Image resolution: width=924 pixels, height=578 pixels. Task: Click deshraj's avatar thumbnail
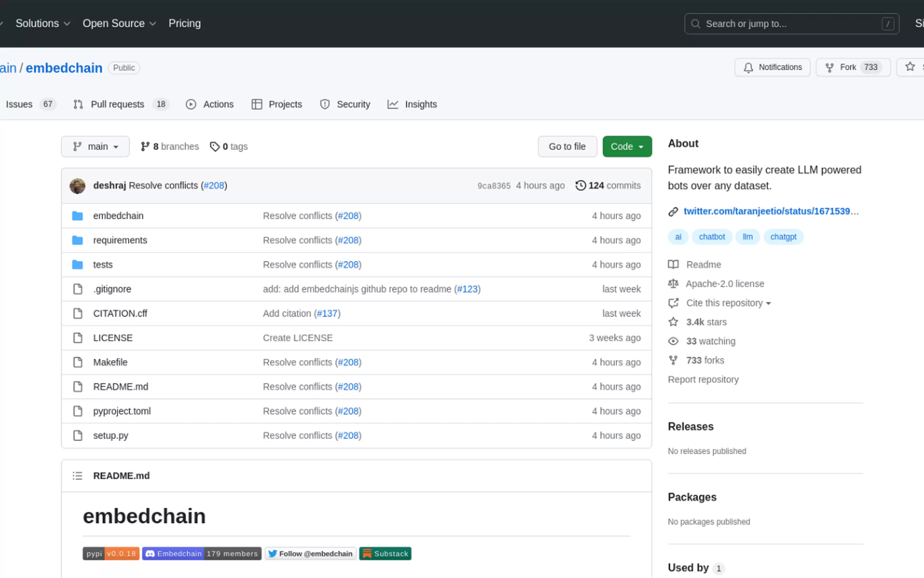coord(77,186)
